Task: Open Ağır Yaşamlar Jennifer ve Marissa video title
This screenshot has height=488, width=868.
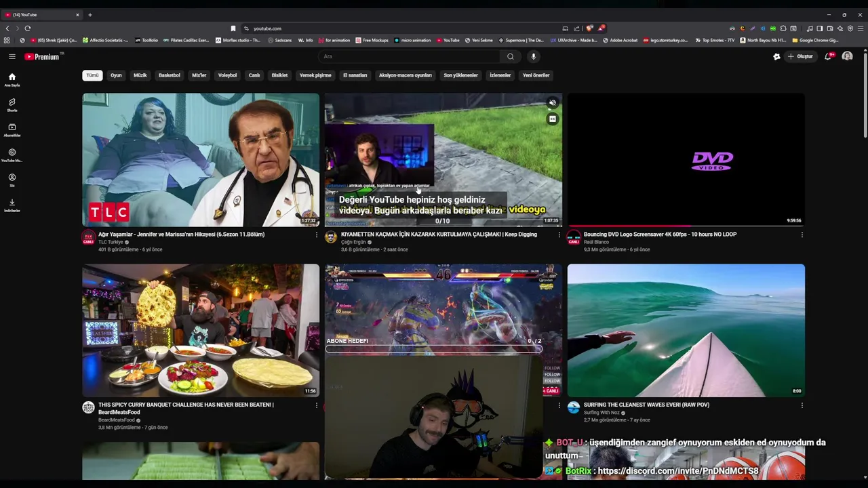Action: coord(181,235)
